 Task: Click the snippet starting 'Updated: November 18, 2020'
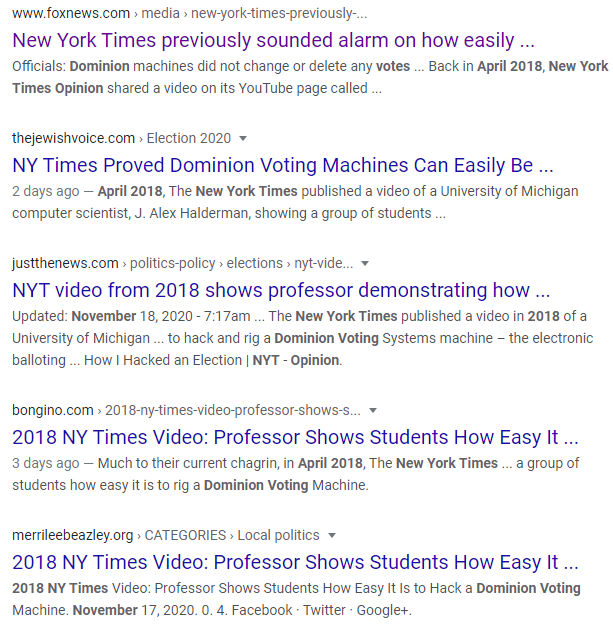click(x=299, y=338)
